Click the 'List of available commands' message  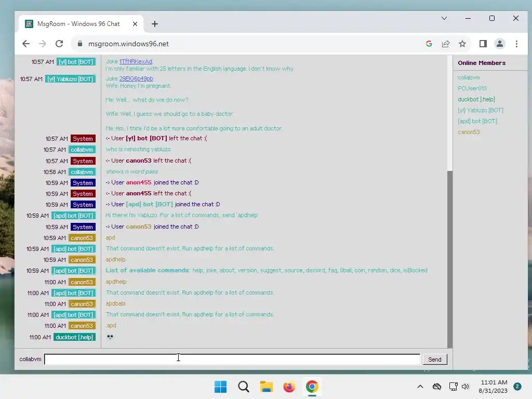[x=267, y=270]
